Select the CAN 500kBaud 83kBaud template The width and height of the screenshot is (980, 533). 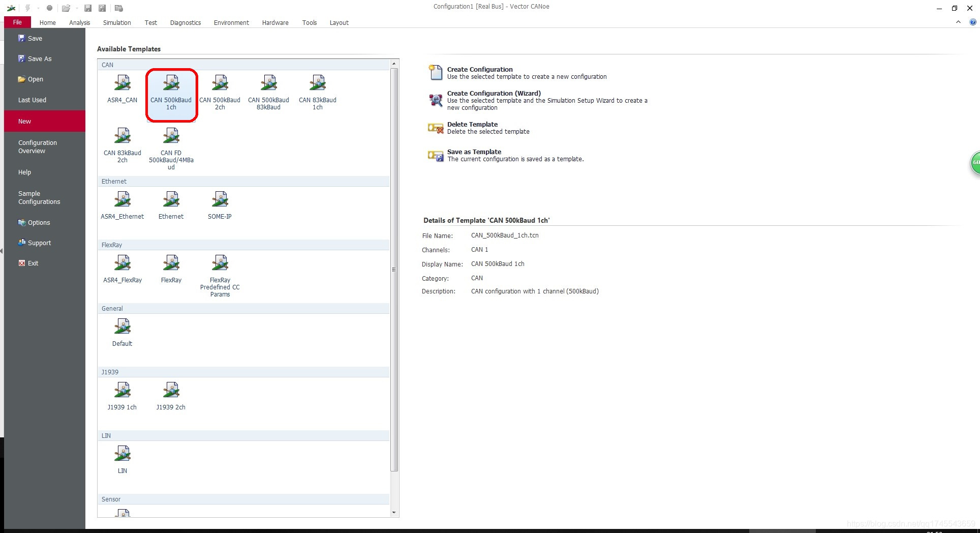[x=268, y=93]
